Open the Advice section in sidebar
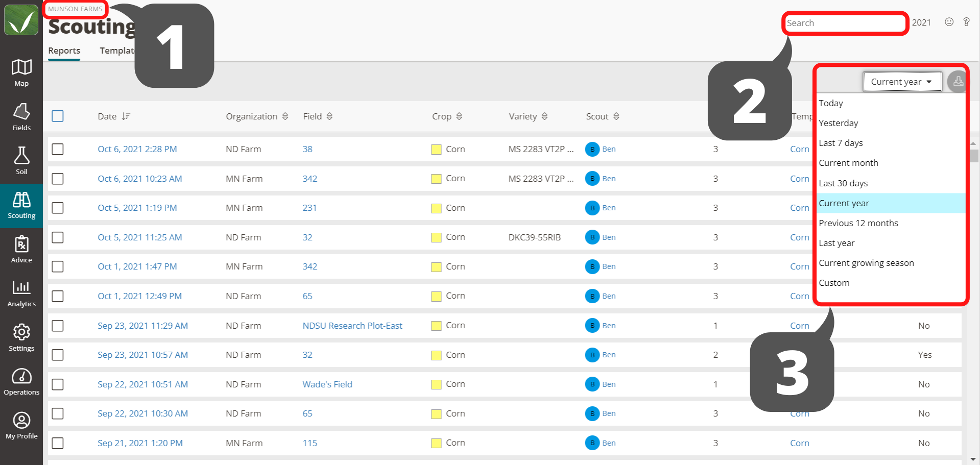The width and height of the screenshot is (980, 465). 21,249
